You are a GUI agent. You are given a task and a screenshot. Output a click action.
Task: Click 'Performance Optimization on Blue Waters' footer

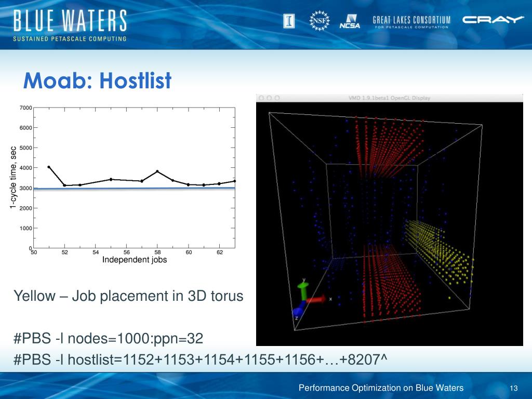click(381, 388)
